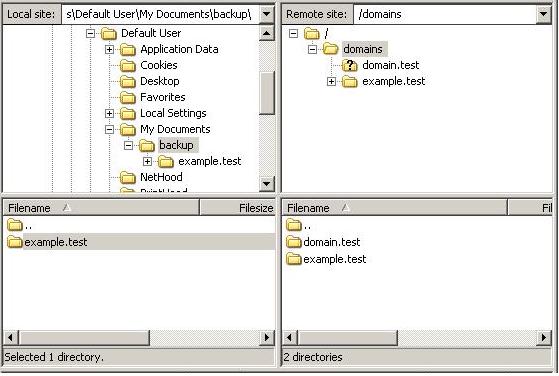Click local file list scroll left arrow
The height and width of the screenshot is (376, 559).
(10, 338)
